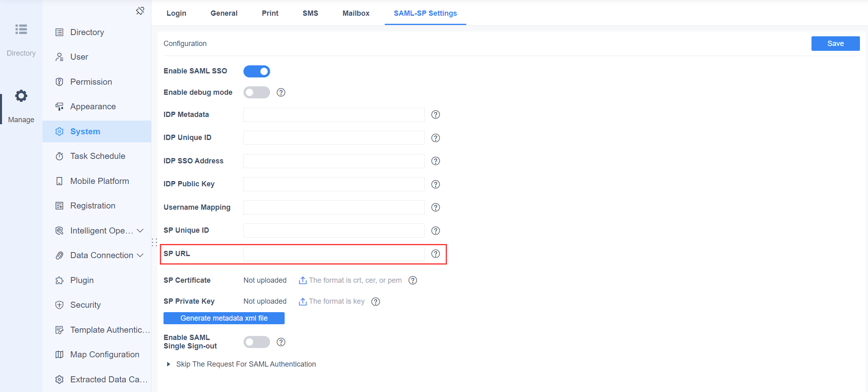Select the User management icon
The image size is (868, 392).
click(x=60, y=56)
